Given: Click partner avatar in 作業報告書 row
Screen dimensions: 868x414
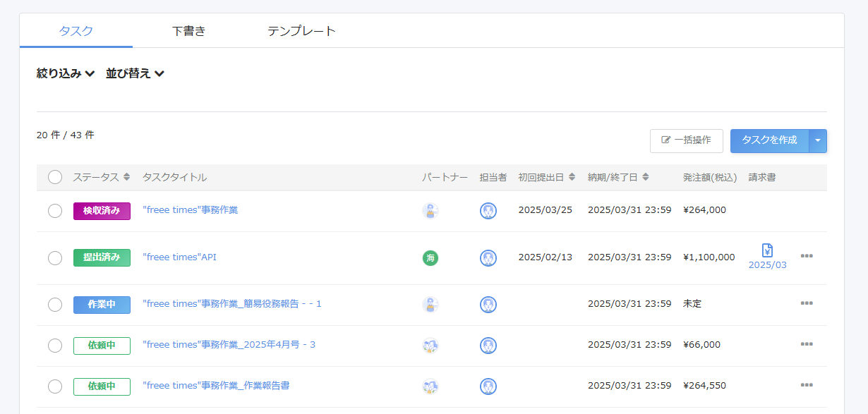Looking at the screenshot, I should click(x=430, y=386).
